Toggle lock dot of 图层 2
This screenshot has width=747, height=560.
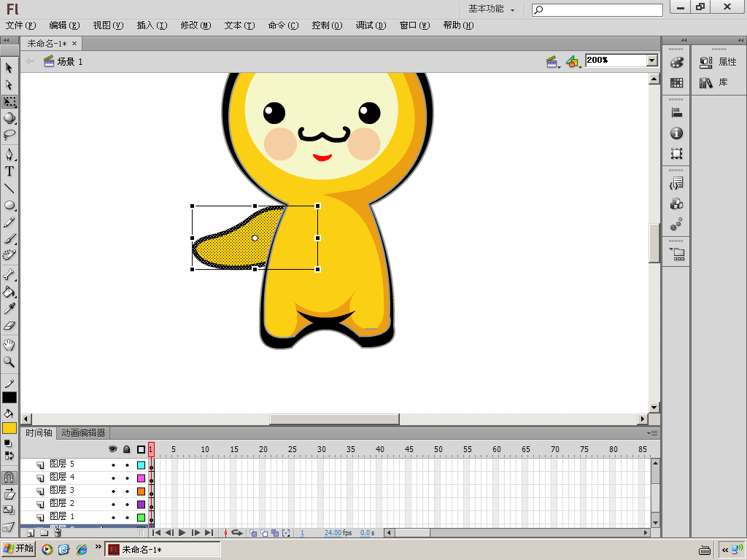tap(127, 505)
